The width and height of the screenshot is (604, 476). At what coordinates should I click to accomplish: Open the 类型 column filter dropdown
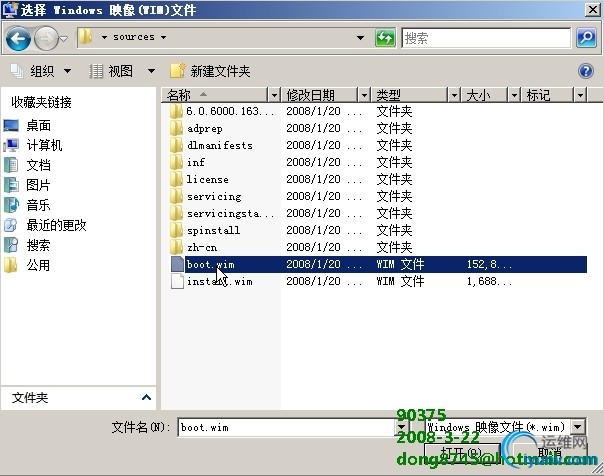click(454, 95)
